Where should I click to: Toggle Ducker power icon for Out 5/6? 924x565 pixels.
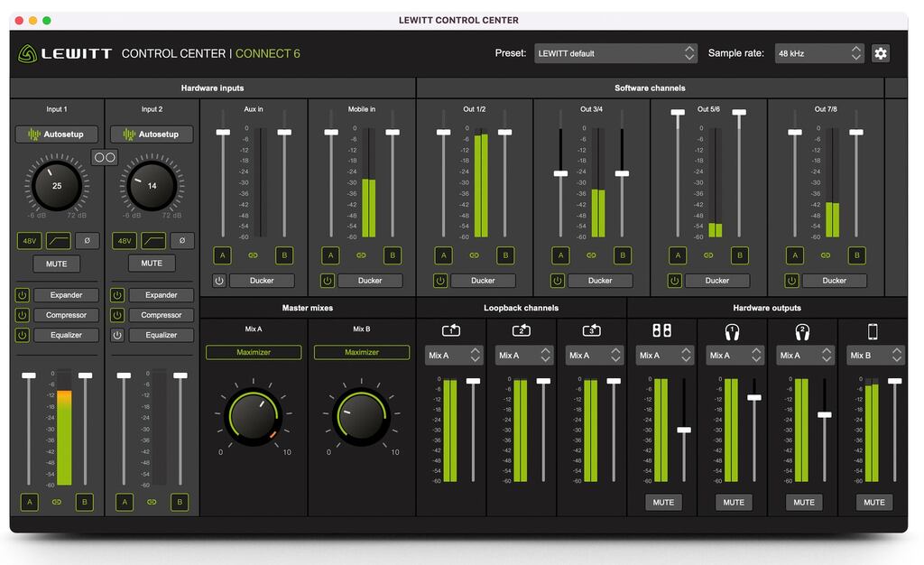pyautogui.click(x=675, y=281)
